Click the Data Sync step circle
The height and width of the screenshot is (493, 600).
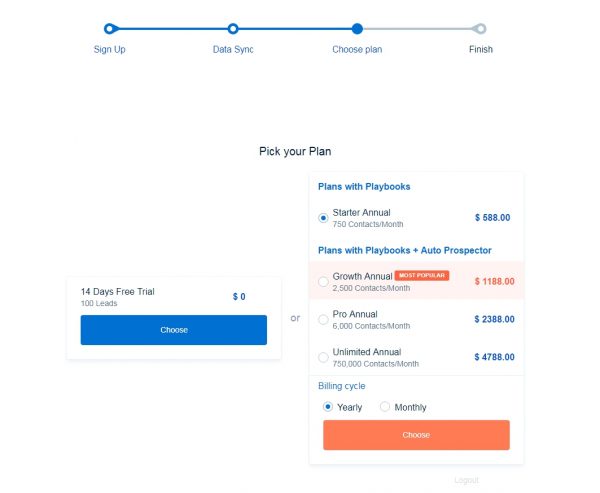[x=233, y=29]
